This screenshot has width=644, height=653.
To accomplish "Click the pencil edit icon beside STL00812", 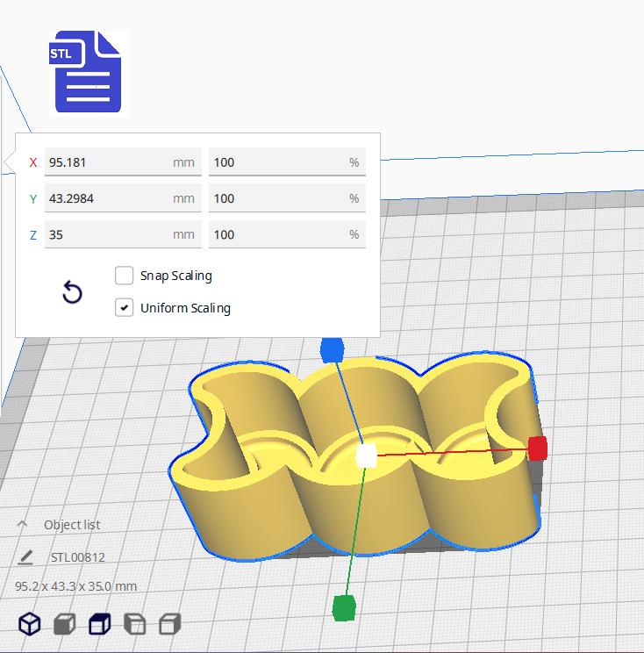I will coord(25,557).
